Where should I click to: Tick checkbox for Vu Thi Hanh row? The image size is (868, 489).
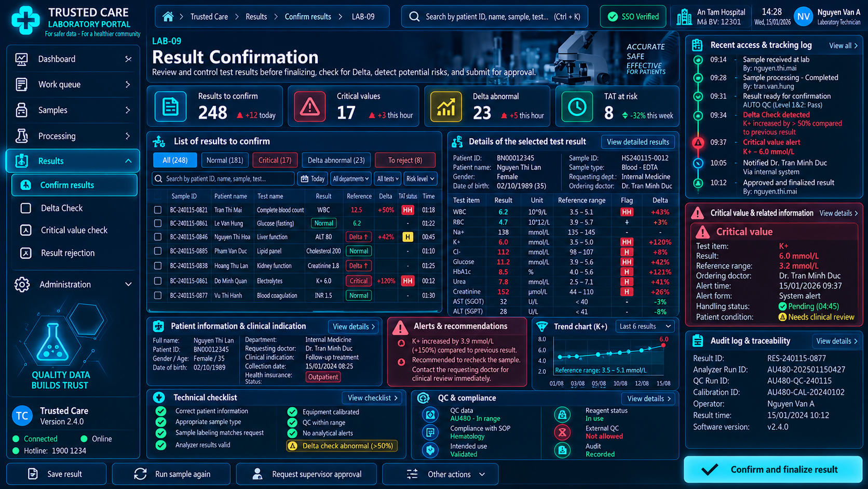pos(158,295)
